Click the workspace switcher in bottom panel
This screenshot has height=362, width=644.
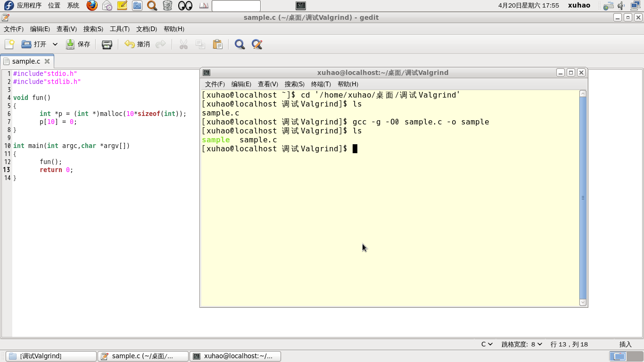625,356
